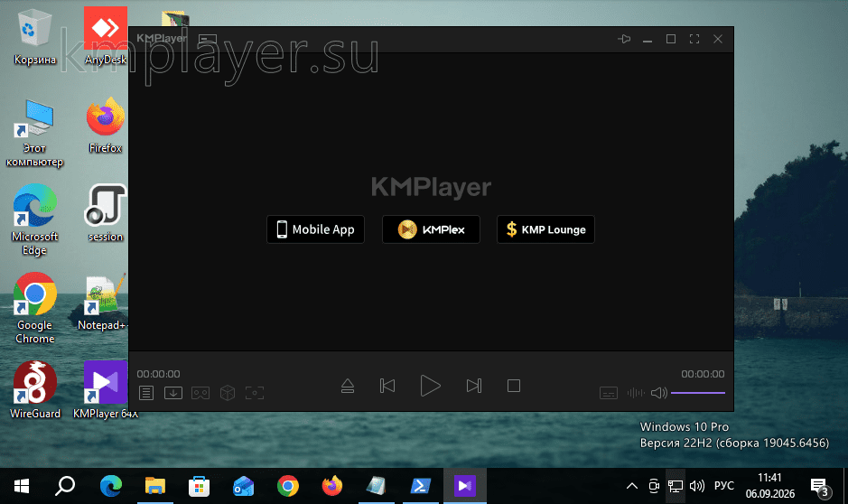Open network status tray icon
The height and width of the screenshot is (504, 848).
[x=676, y=486]
